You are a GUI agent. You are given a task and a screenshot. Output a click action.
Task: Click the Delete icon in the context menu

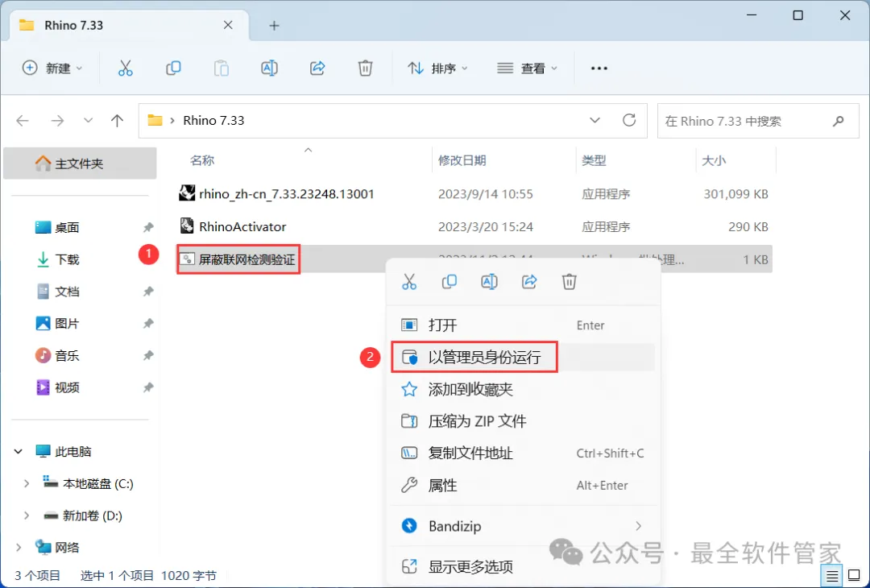570,282
